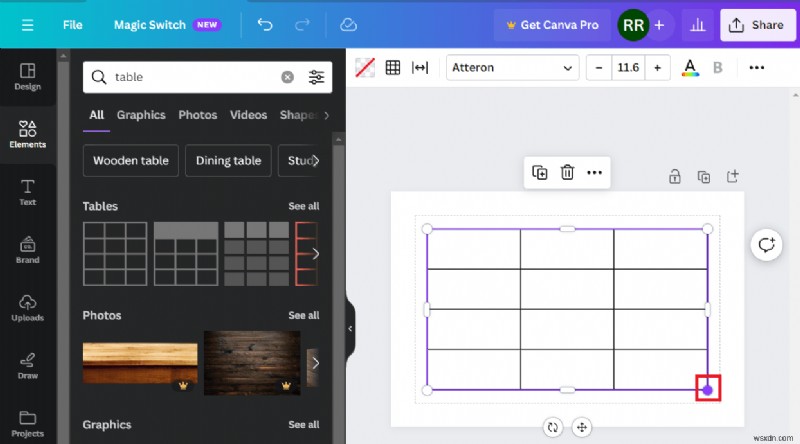This screenshot has width=800, height=444.
Task: Open the Uploads sidebar panel
Action: tap(28, 308)
